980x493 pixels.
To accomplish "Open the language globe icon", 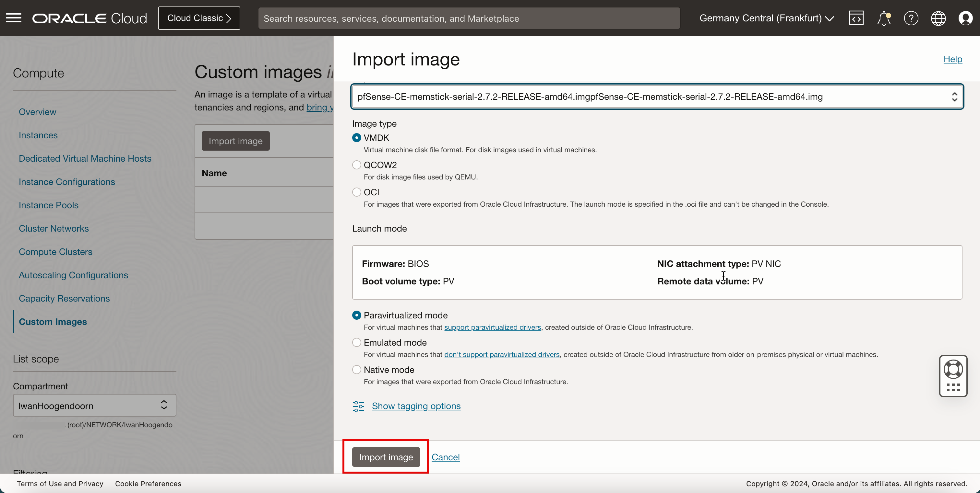I will (938, 18).
